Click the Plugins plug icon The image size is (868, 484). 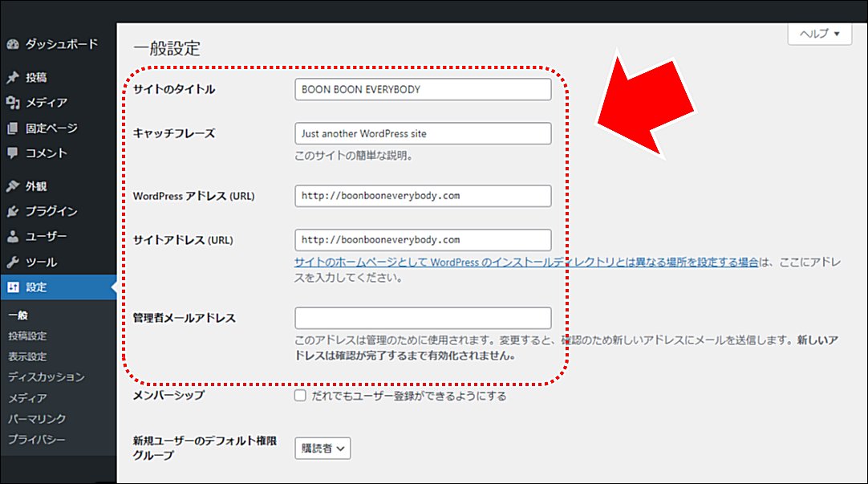coord(13,211)
